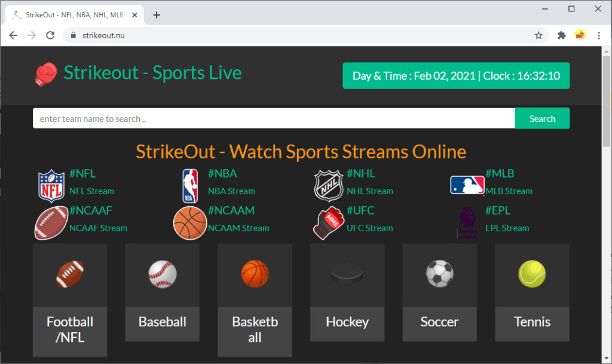The height and width of the screenshot is (364, 612).
Task: Open the Chrome profile avatar
Action: point(580,35)
